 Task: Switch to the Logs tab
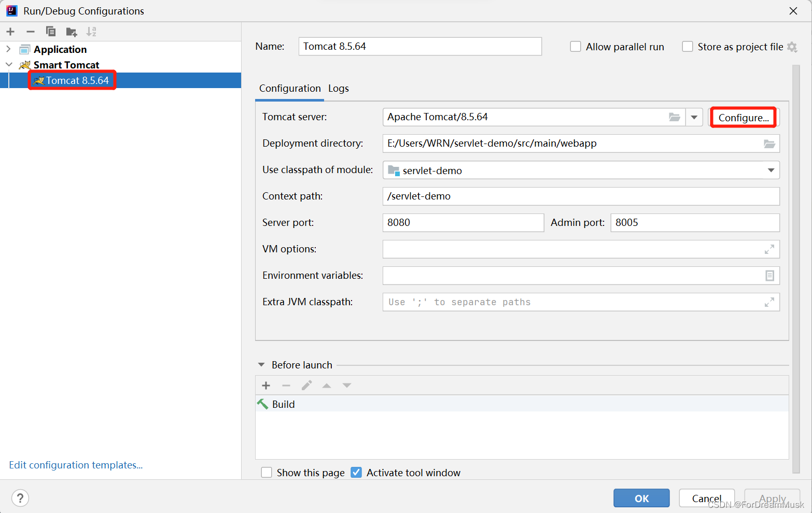339,89
